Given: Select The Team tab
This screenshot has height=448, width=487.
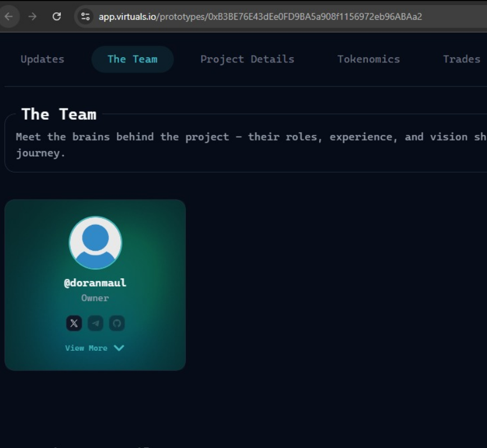Looking at the screenshot, I should click(x=133, y=59).
